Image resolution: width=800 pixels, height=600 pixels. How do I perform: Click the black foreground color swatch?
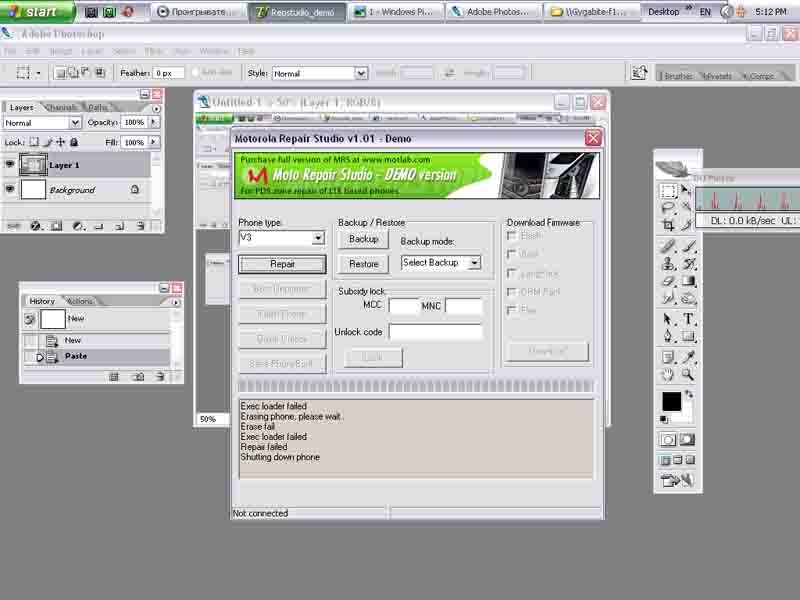tap(671, 401)
